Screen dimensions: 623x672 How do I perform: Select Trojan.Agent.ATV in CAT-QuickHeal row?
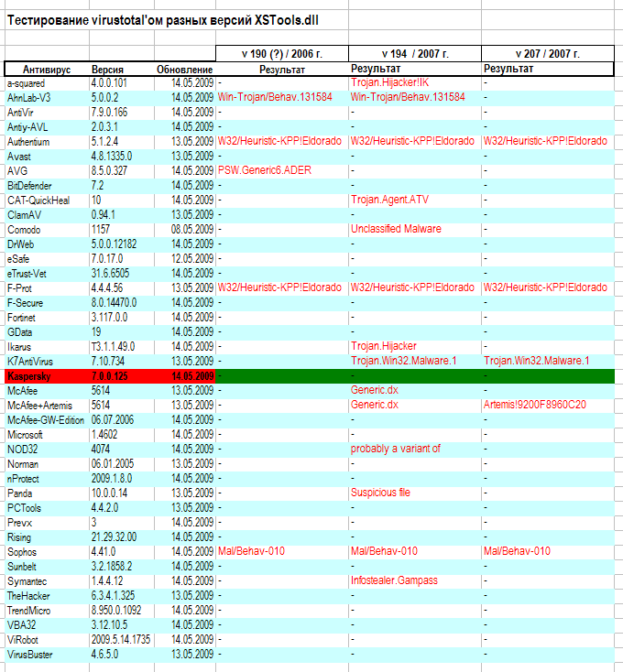[x=415, y=201]
